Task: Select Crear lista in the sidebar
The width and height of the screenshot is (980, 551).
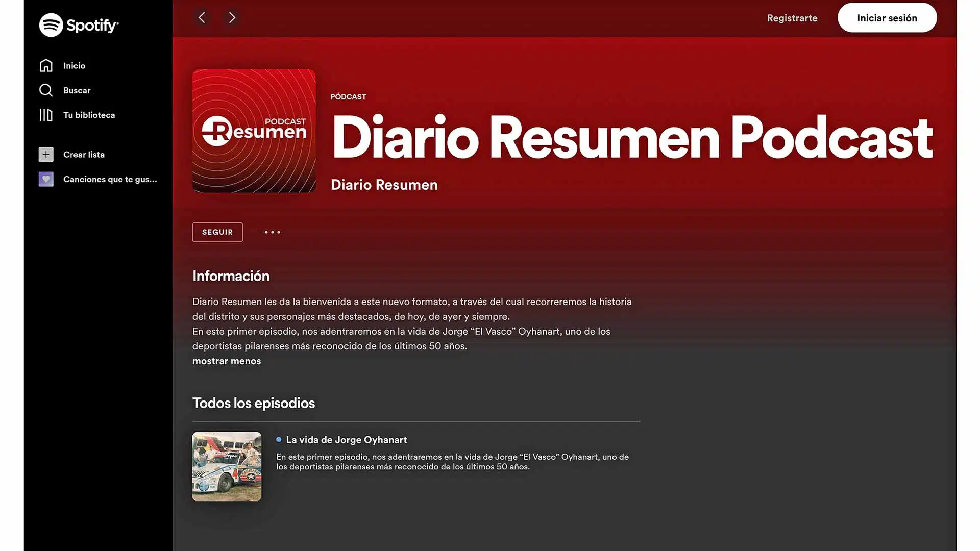Action: (84, 154)
